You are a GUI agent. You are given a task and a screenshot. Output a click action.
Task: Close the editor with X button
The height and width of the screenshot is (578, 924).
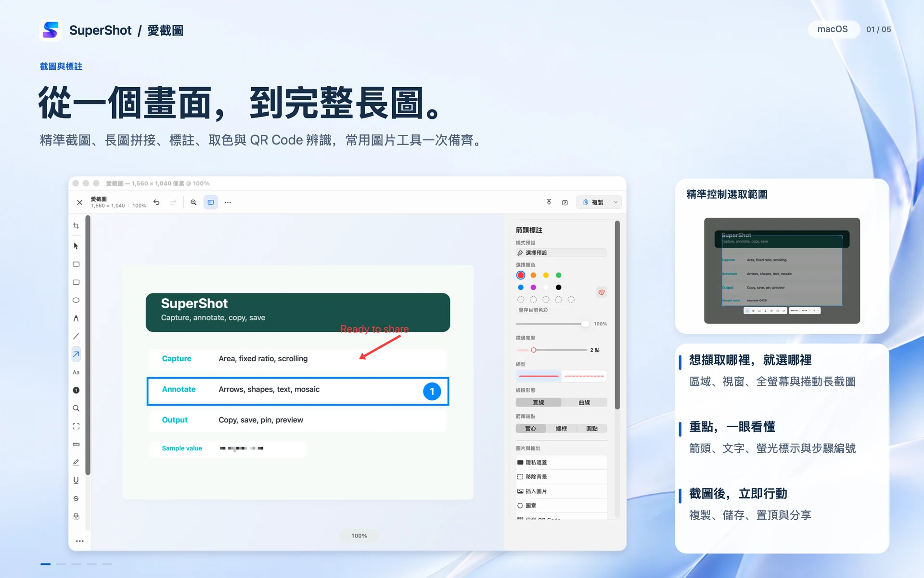(x=80, y=202)
